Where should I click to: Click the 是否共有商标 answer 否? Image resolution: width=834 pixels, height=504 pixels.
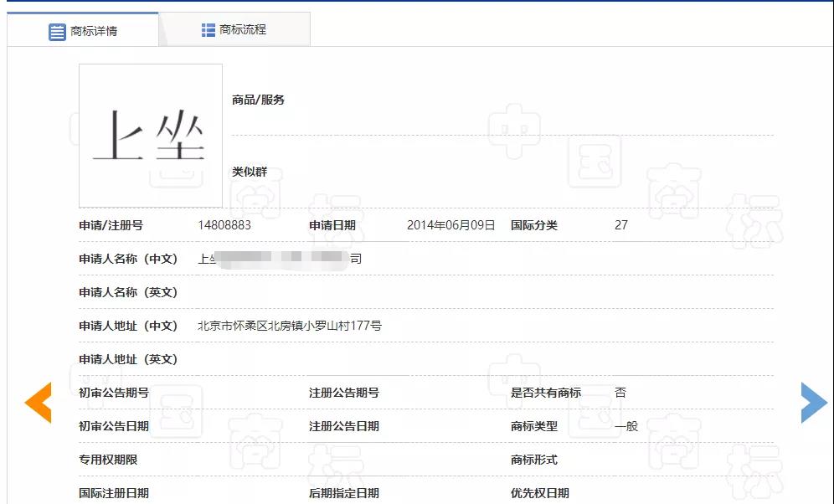point(620,391)
